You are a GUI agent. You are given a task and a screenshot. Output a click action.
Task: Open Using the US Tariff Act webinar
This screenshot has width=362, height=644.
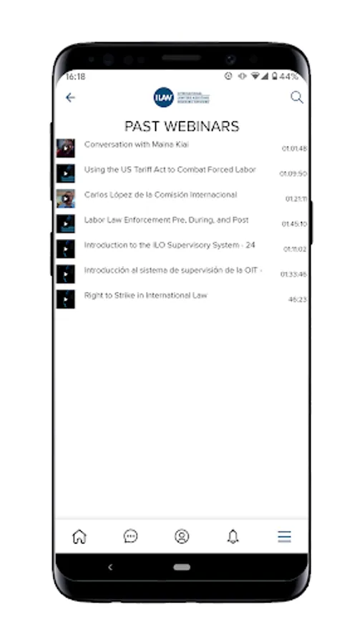[170, 170]
